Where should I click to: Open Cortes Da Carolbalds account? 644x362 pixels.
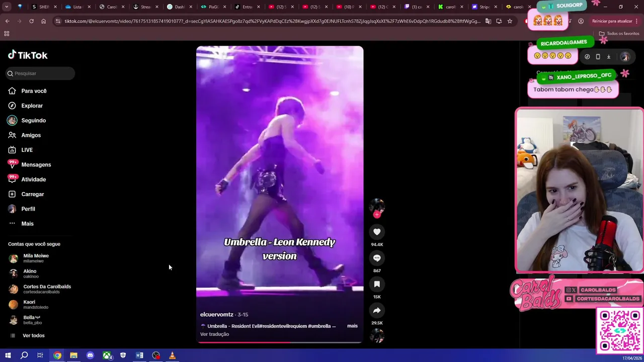click(x=40, y=289)
